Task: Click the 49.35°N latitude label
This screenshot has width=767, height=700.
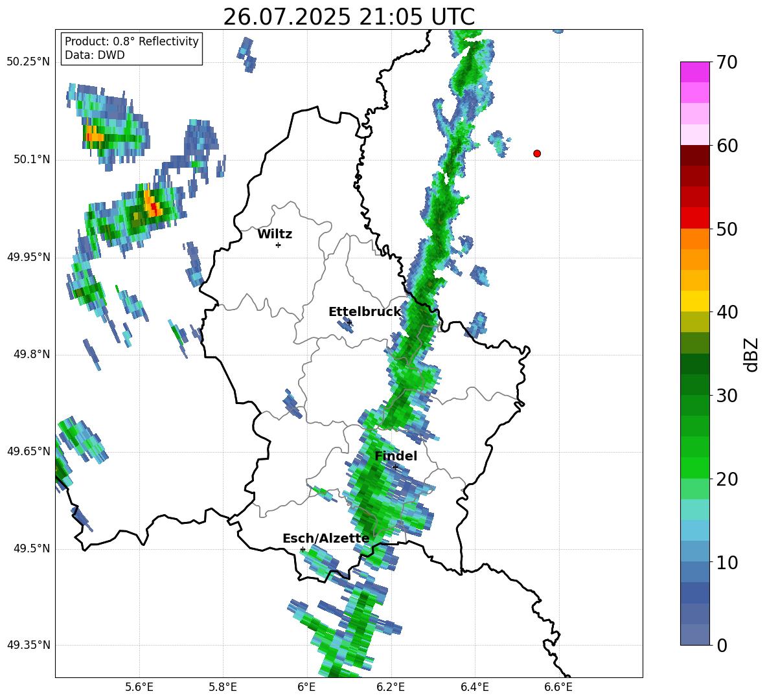Action: tap(29, 645)
